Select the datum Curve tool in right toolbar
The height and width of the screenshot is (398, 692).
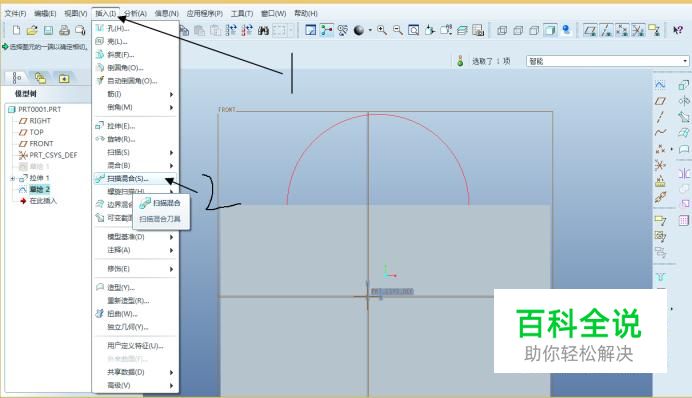point(660,132)
